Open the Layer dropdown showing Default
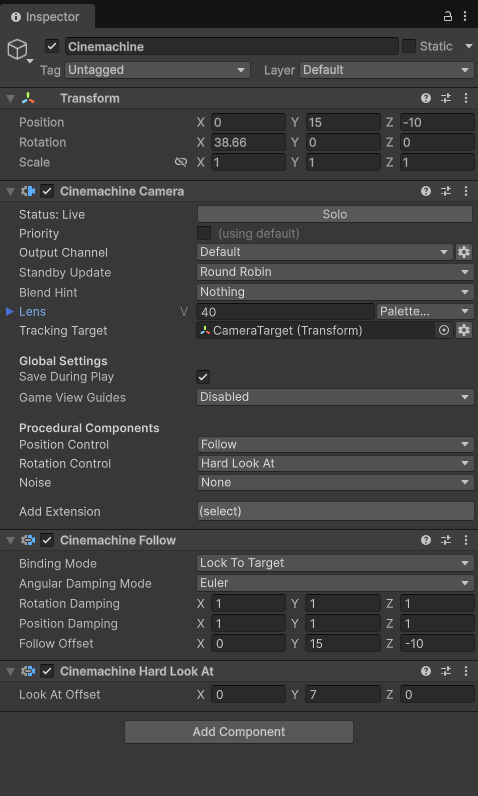The height and width of the screenshot is (796, 478). (387, 70)
